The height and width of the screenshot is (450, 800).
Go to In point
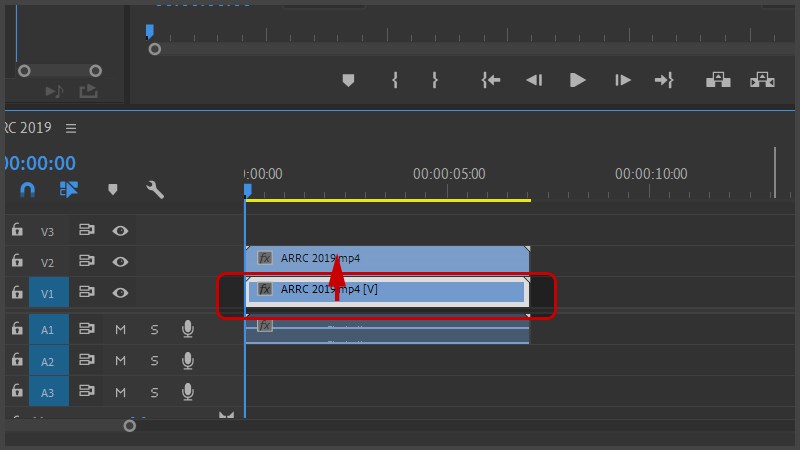coord(491,80)
